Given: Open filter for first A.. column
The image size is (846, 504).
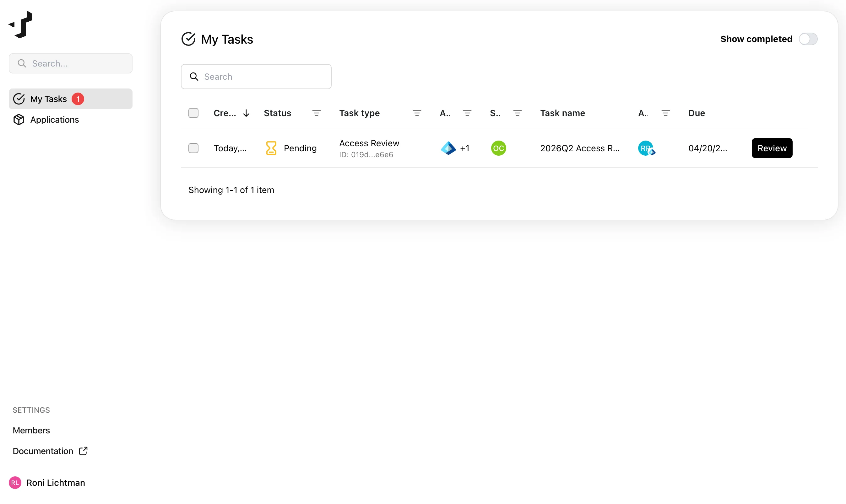Looking at the screenshot, I should pyautogui.click(x=467, y=113).
